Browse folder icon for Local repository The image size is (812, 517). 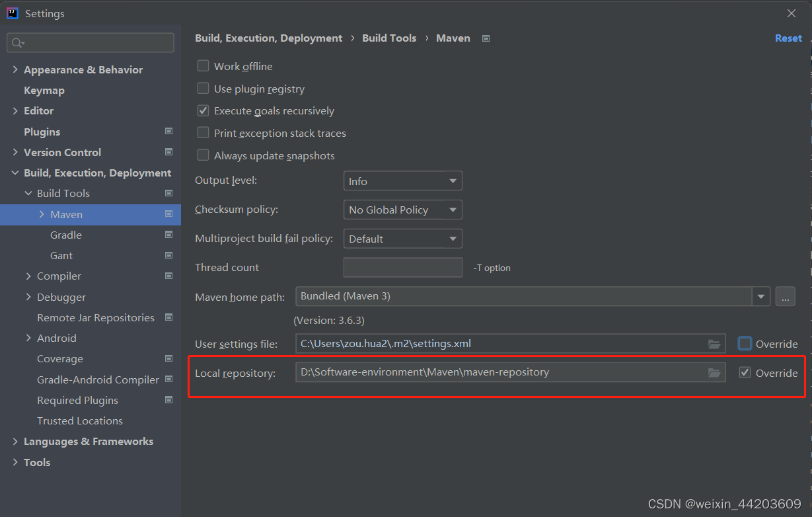pyautogui.click(x=714, y=372)
